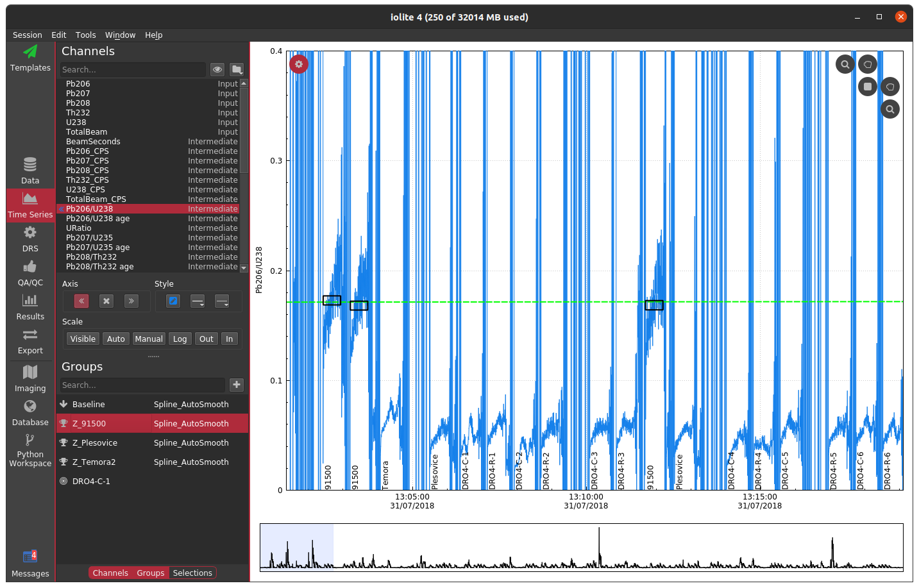Toggle the eye icon for visible channels

217,69
